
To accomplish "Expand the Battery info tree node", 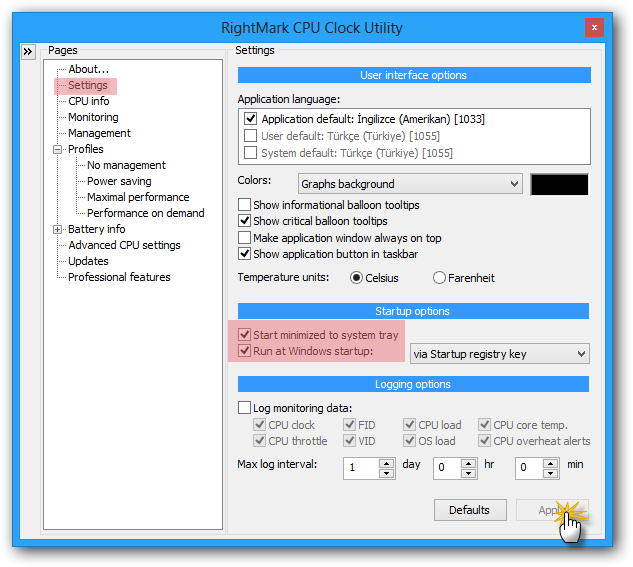I will click(x=57, y=230).
